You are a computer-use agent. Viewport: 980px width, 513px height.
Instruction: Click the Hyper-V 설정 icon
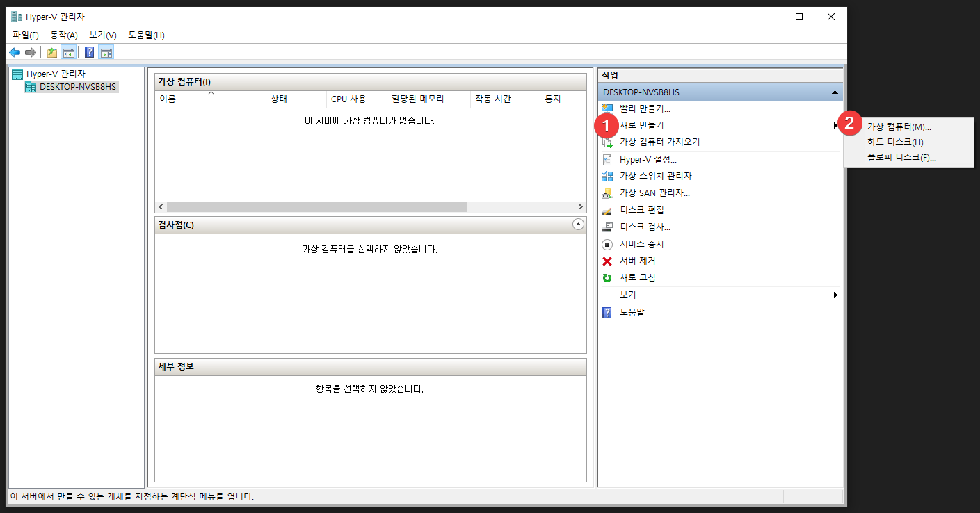pos(607,160)
